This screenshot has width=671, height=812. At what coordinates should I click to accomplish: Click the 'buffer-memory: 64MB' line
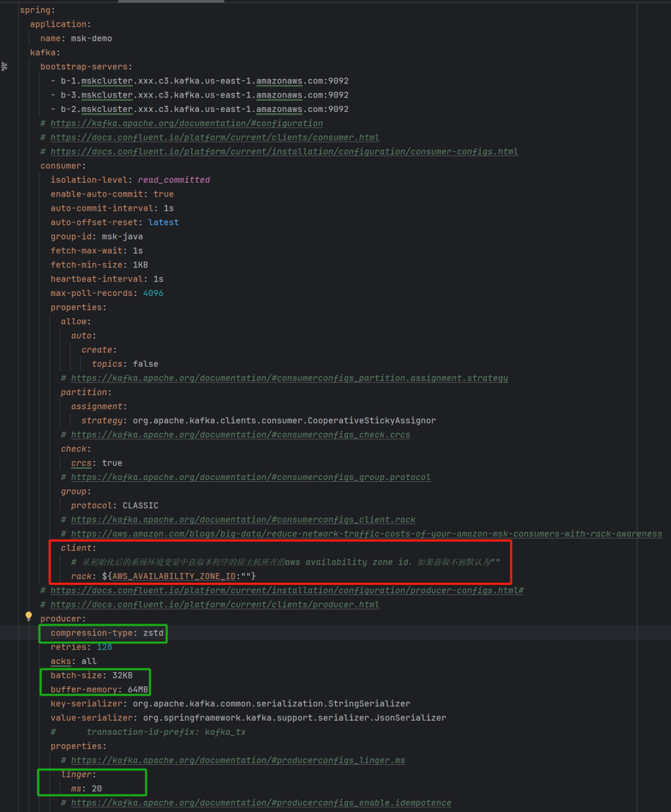99,690
